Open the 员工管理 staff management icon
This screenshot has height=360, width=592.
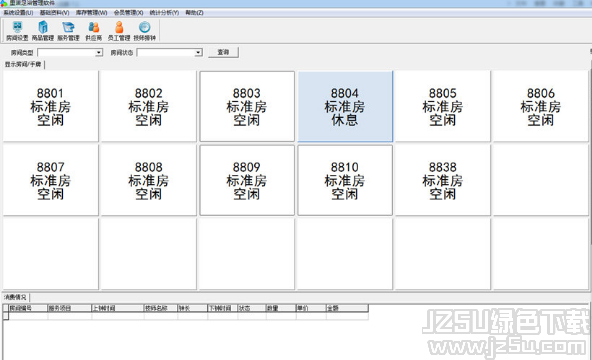[119, 31]
